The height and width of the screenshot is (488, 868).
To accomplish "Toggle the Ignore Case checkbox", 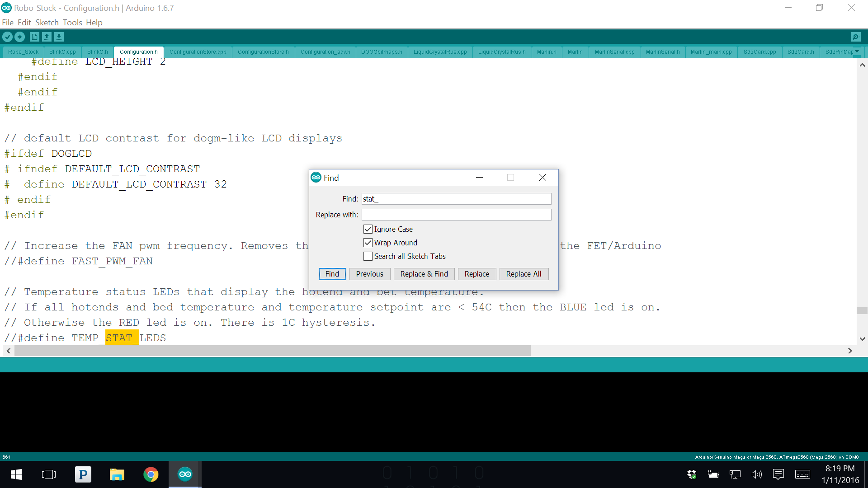I will click(x=368, y=229).
